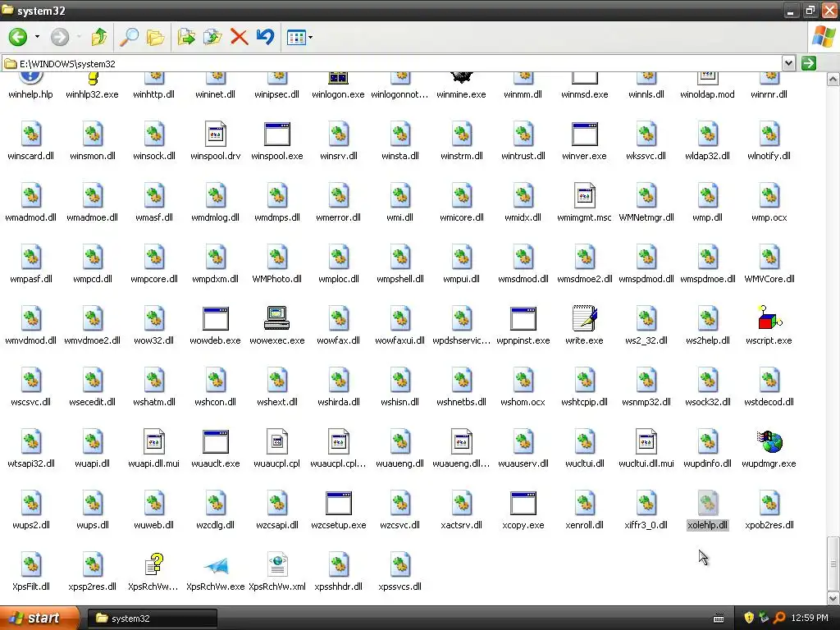This screenshot has height=630, width=840.
Task: Select the wupdmgr.exe globe icon
Action: click(x=769, y=442)
